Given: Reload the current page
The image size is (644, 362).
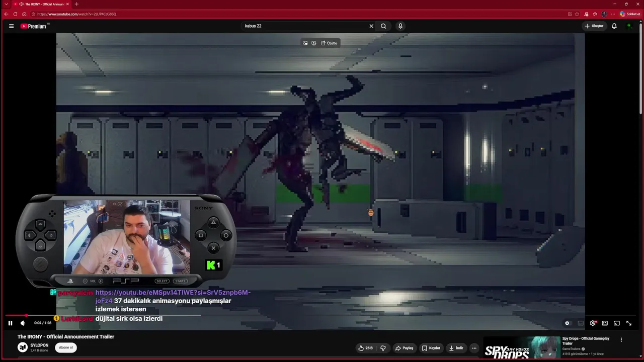Looking at the screenshot, I should [15, 14].
